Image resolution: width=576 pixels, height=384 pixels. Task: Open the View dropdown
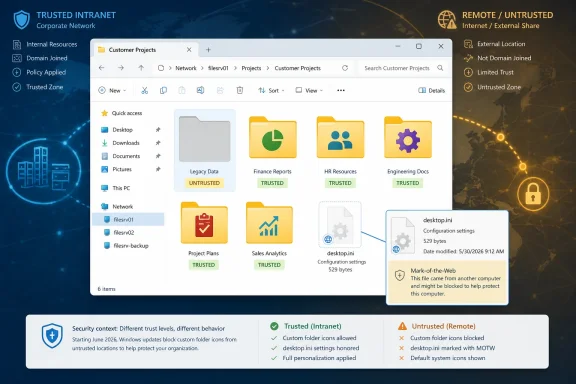pyautogui.click(x=309, y=90)
